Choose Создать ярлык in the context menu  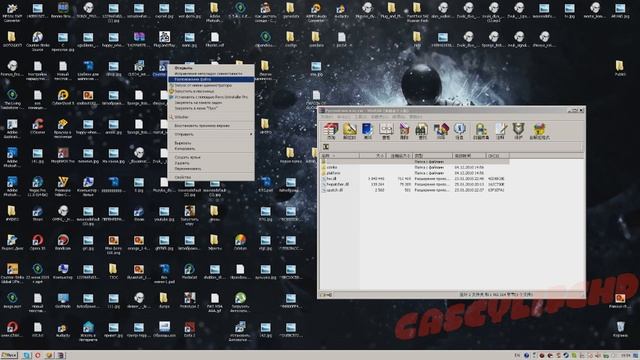click(x=211, y=157)
